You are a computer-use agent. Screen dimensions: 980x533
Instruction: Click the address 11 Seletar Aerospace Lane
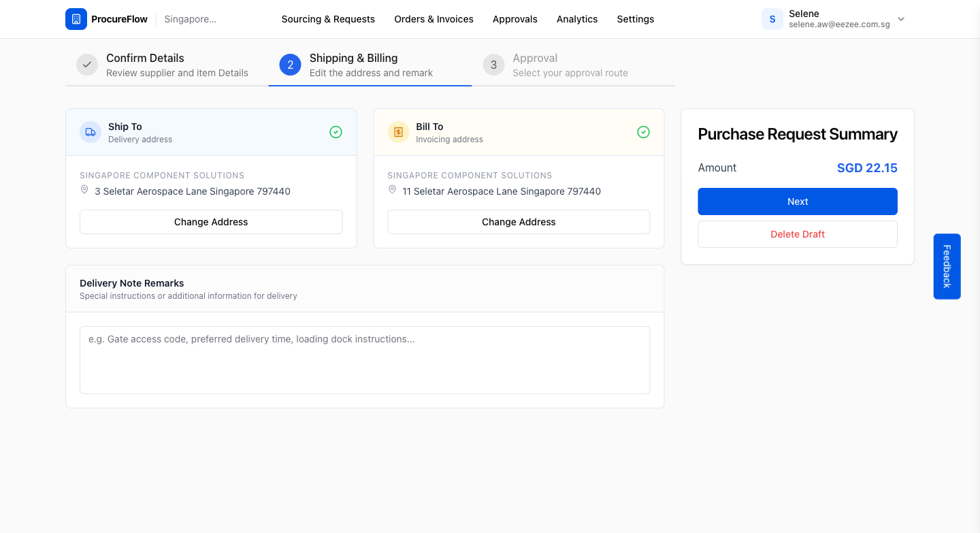[502, 191]
